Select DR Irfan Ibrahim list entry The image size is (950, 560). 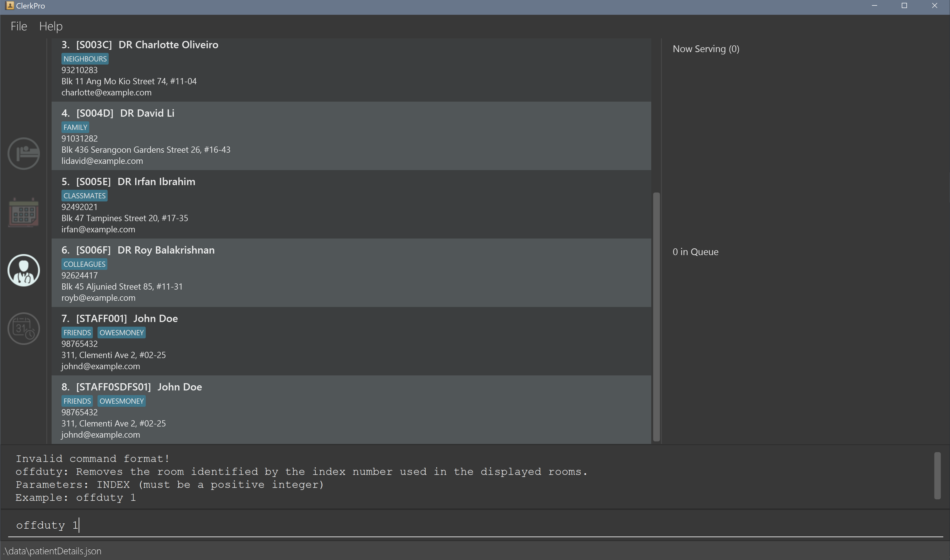[x=351, y=205]
